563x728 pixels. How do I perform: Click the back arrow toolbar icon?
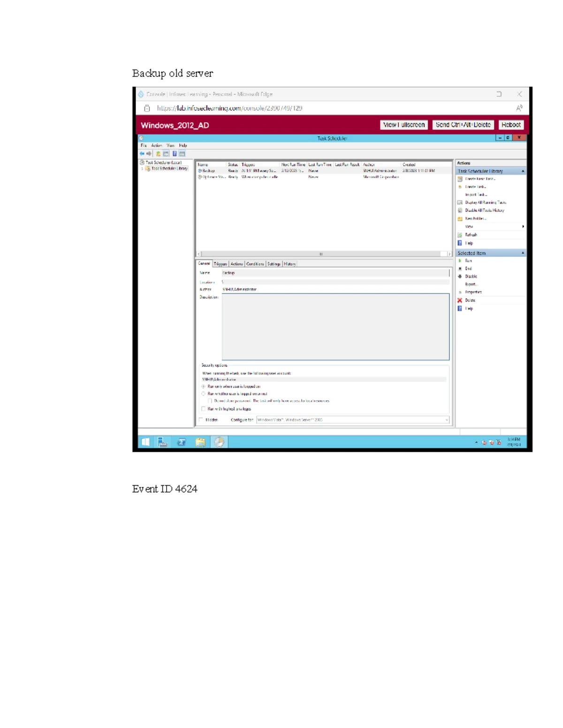point(142,153)
